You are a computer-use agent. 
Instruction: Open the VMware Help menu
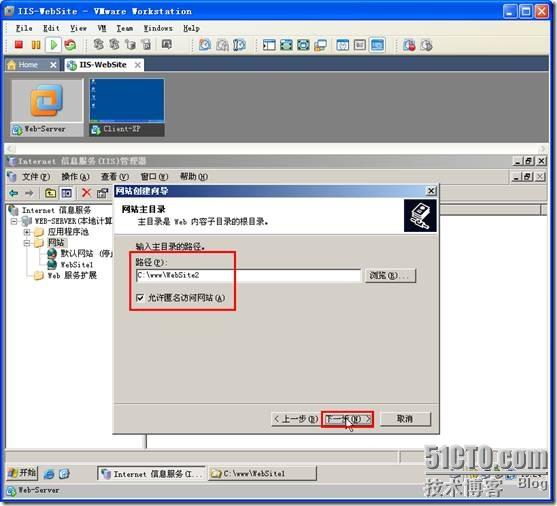click(x=191, y=28)
